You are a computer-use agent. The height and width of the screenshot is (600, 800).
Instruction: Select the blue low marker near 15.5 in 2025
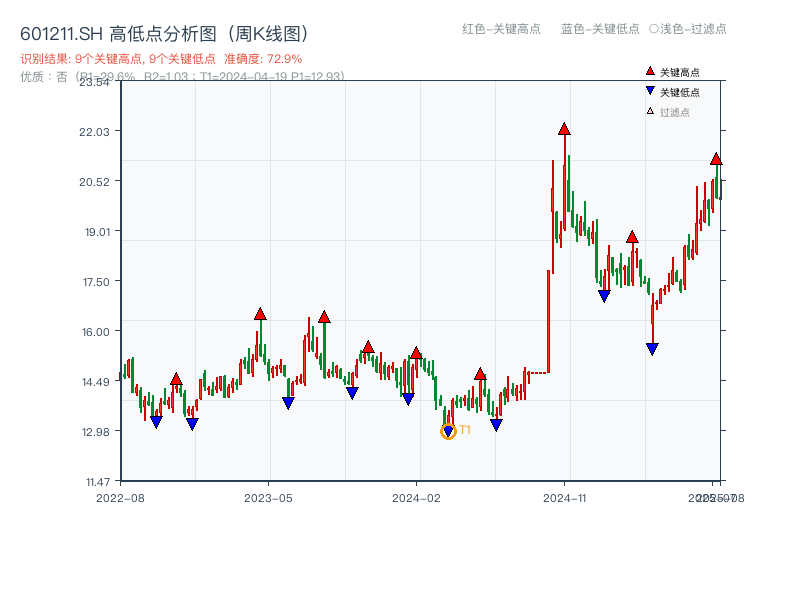pos(652,349)
